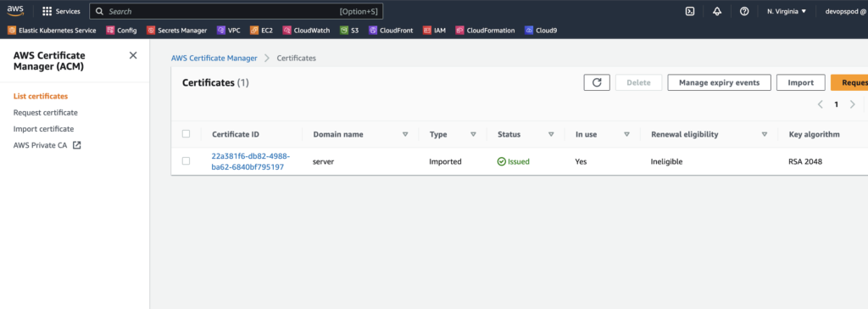Click the orange Request button
Viewport: 868px width, 309px height.
tap(849, 82)
